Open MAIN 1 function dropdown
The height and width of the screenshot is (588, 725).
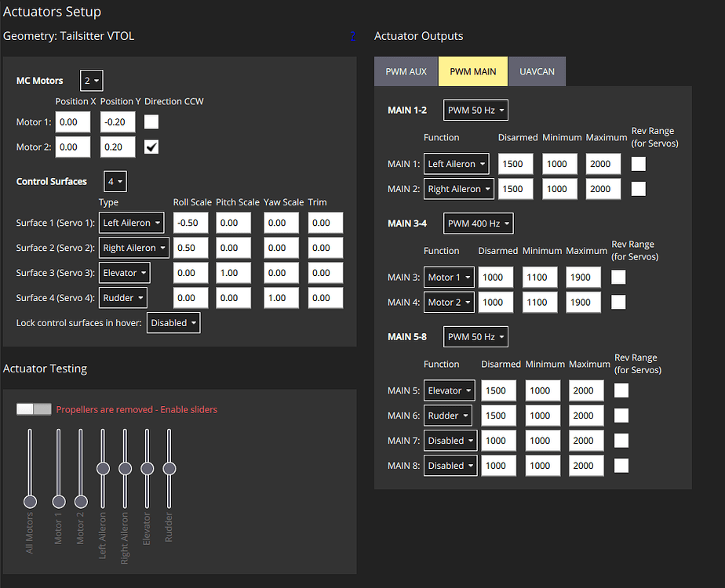tap(457, 164)
